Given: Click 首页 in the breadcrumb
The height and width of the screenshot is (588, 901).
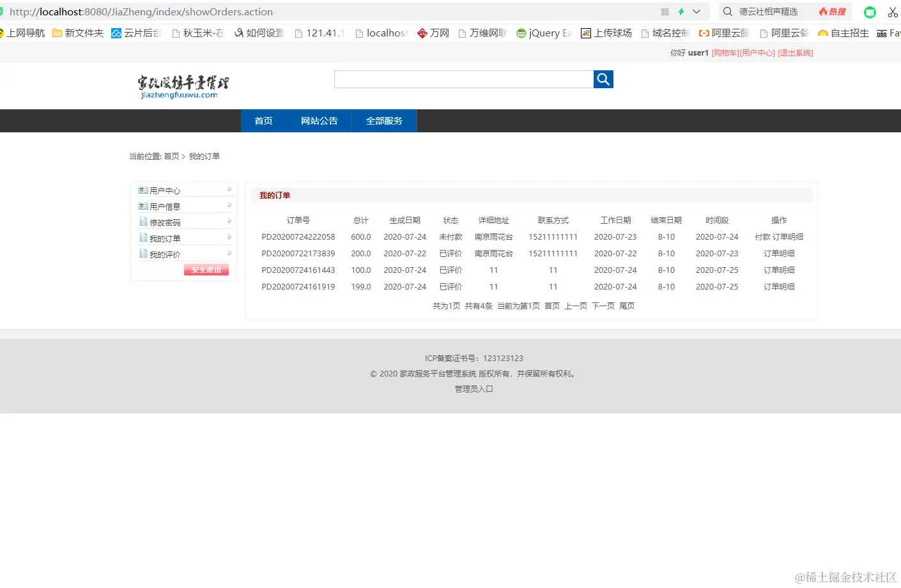Looking at the screenshot, I should pos(171,157).
